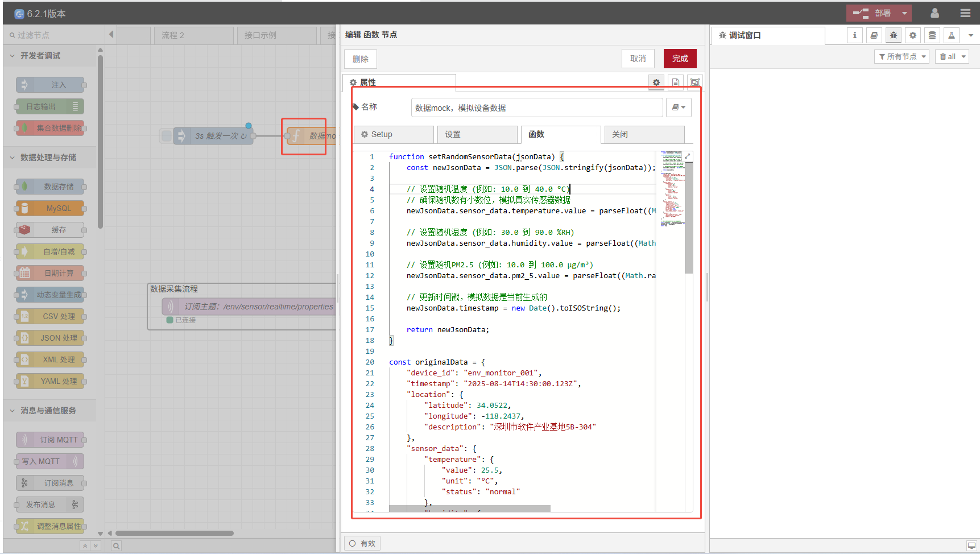Open the context data database icon
Screen dimensions: 980x554
932,35
